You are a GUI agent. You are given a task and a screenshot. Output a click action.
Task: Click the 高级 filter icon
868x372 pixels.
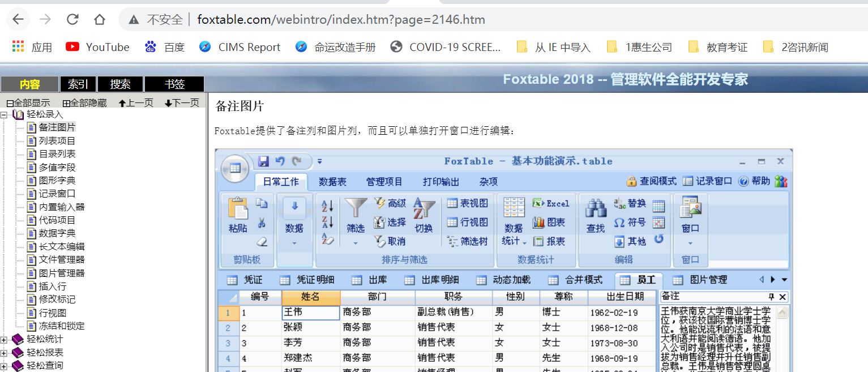tap(379, 203)
